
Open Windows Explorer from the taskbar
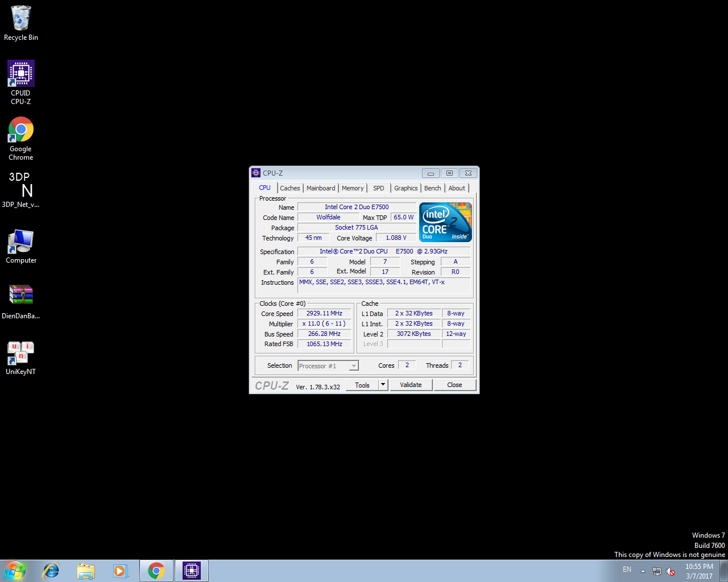point(86,571)
